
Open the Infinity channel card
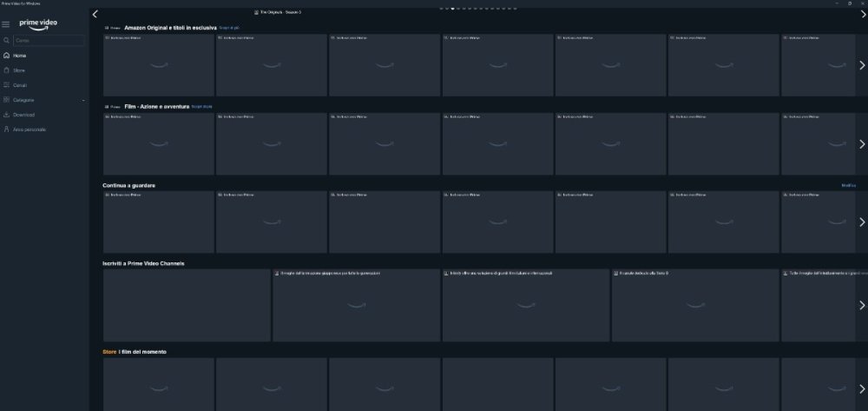pyautogui.click(x=526, y=305)
